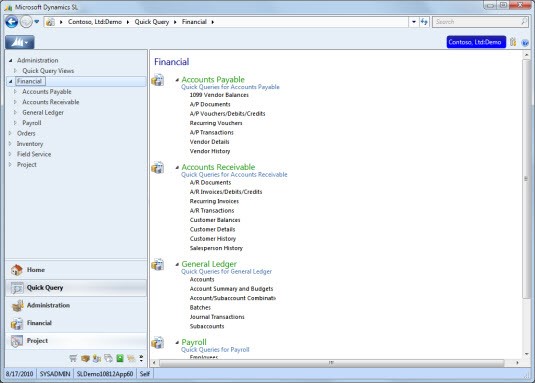535x383 pixels.
Task: Click the Contoso, Ltd:Demo company button
Action: tap(476, 42)
